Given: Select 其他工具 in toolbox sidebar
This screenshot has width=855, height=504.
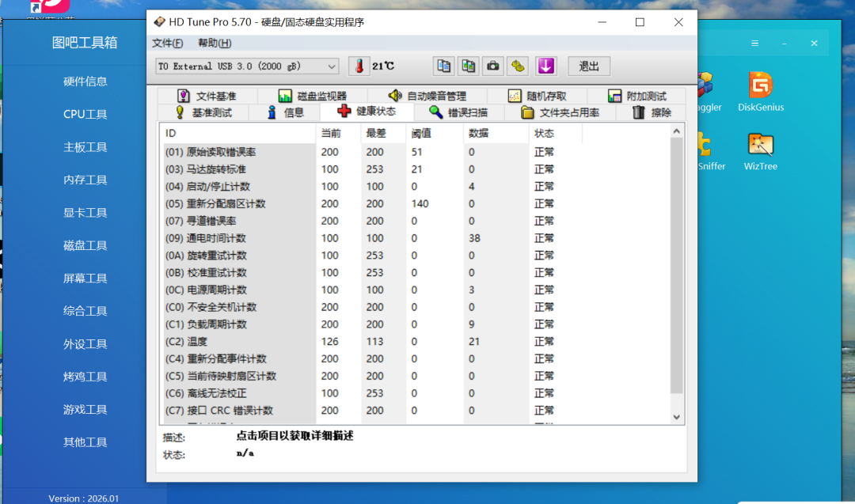Looking at the screenshot, I should 85,442.
